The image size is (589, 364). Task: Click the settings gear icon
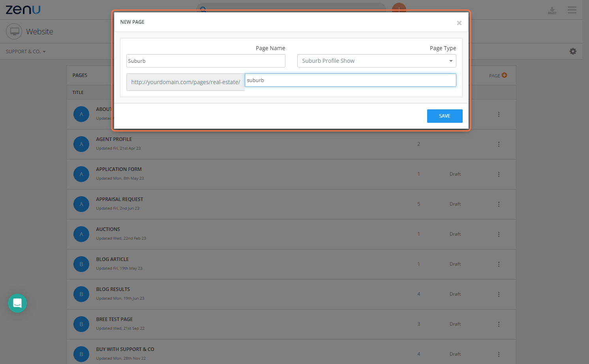pyautogui.click(x=573, y=51)
